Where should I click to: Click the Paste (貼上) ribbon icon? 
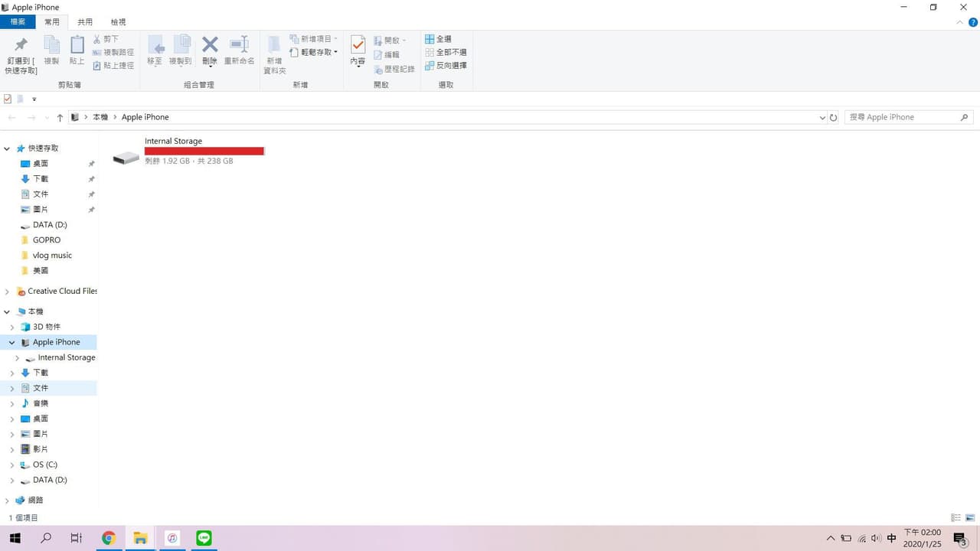tap(77, 51)
